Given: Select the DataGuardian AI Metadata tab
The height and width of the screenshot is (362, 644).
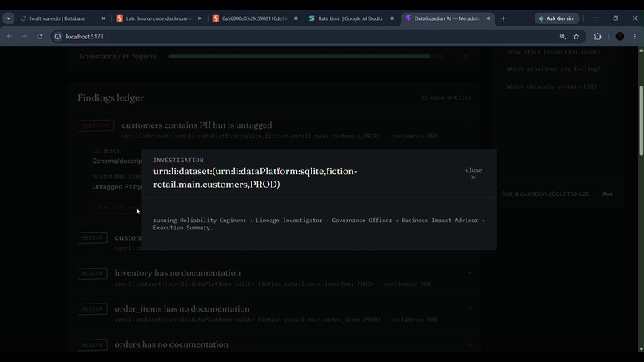Looking at the screenshot, I should pos(446,18).
